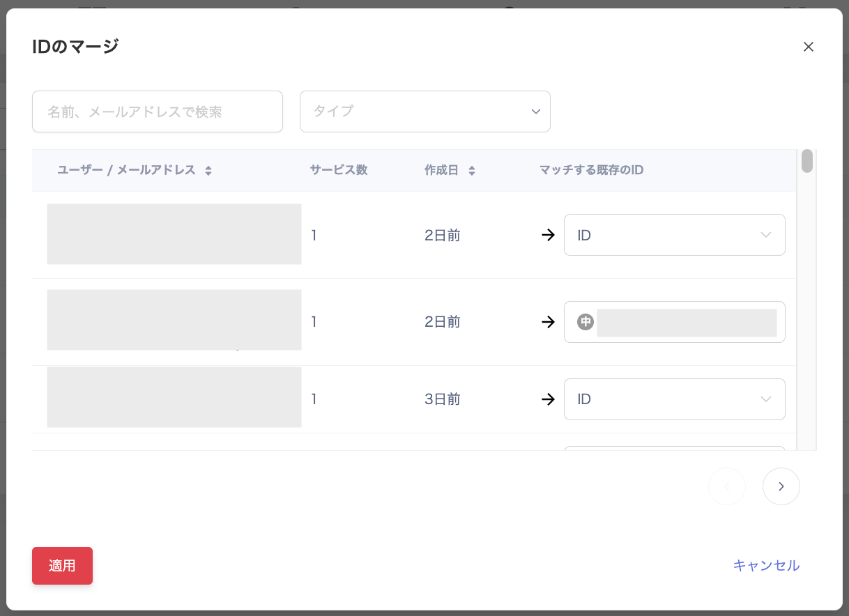The height and width of the screenshot is (616, 849).
Task: Click the マッチする既存のID column header
Action: point(591,170)
